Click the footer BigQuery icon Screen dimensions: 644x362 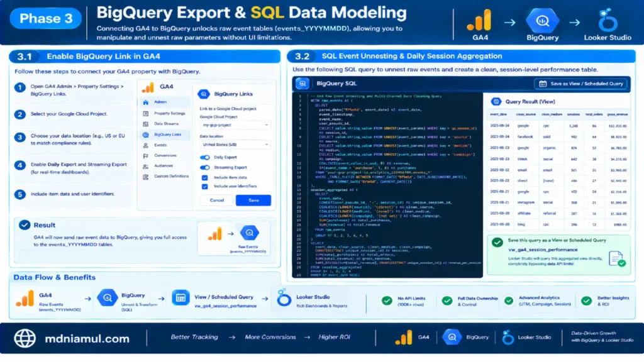coord(452,337)
